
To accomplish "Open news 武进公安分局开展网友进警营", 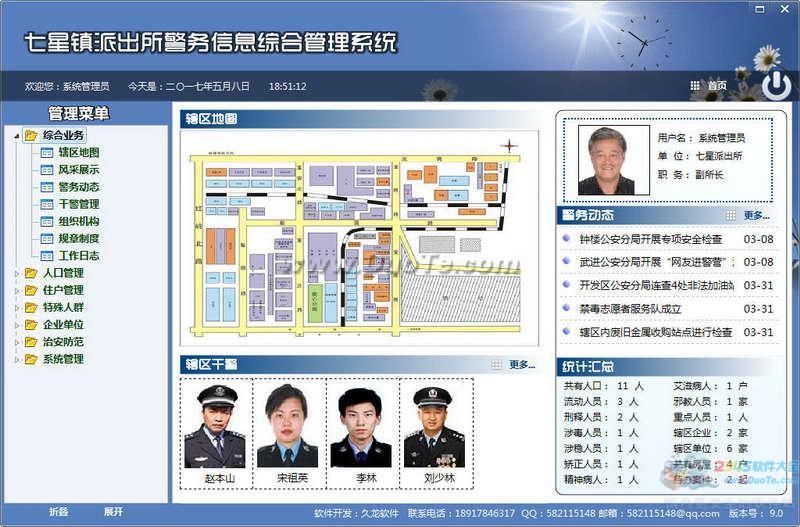I will 657,262.
